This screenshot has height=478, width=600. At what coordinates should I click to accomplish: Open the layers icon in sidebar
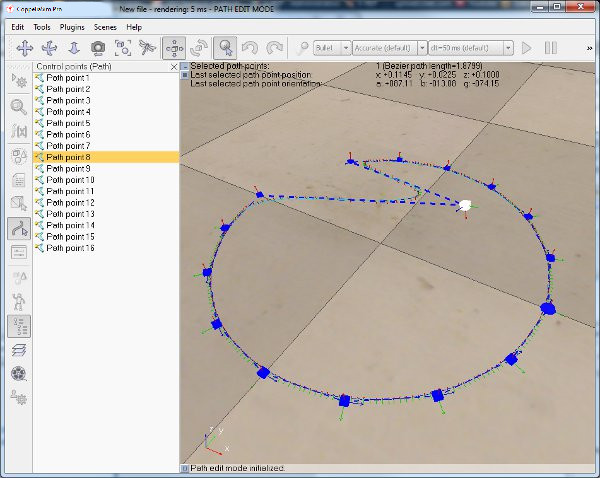[x=19, y=350]
